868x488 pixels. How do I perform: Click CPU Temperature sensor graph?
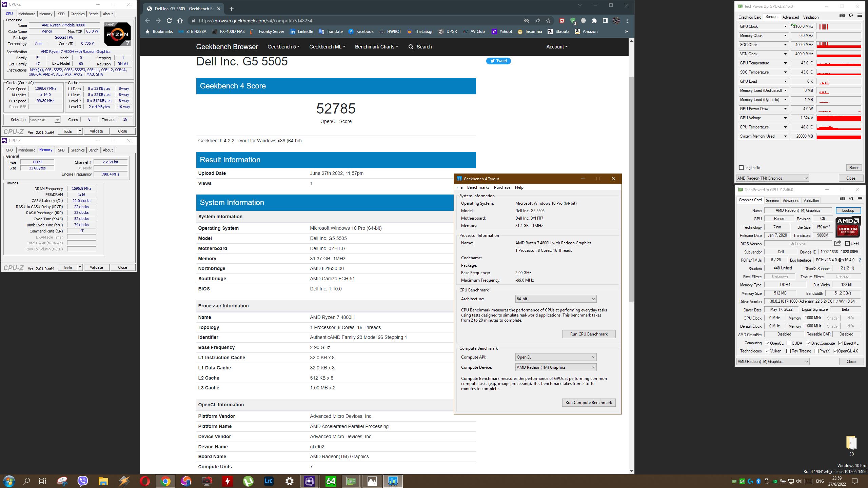(x=839, y=127)
